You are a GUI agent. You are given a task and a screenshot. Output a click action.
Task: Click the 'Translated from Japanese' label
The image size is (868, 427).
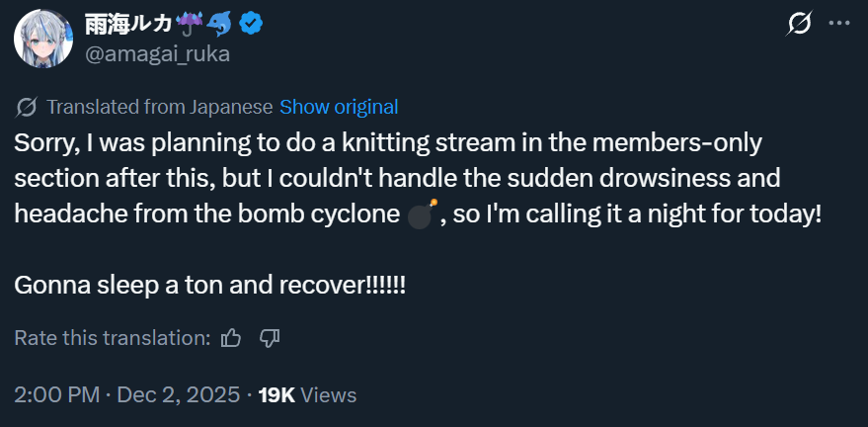160,107
